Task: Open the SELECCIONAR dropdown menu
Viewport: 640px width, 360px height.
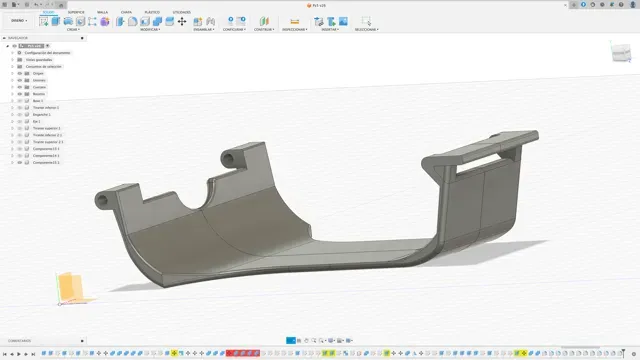Action: (x=367, y=29)
